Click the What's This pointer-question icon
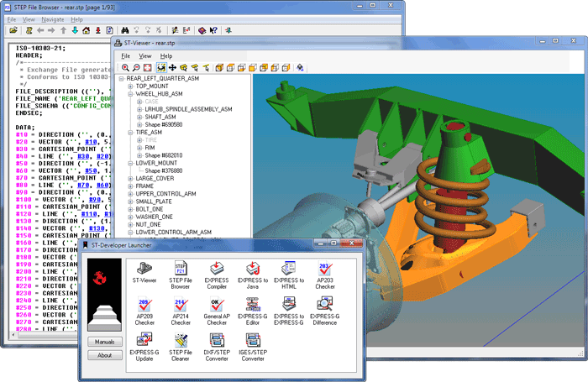Screen dimensions: 588x382 click(x=213, y=30)
